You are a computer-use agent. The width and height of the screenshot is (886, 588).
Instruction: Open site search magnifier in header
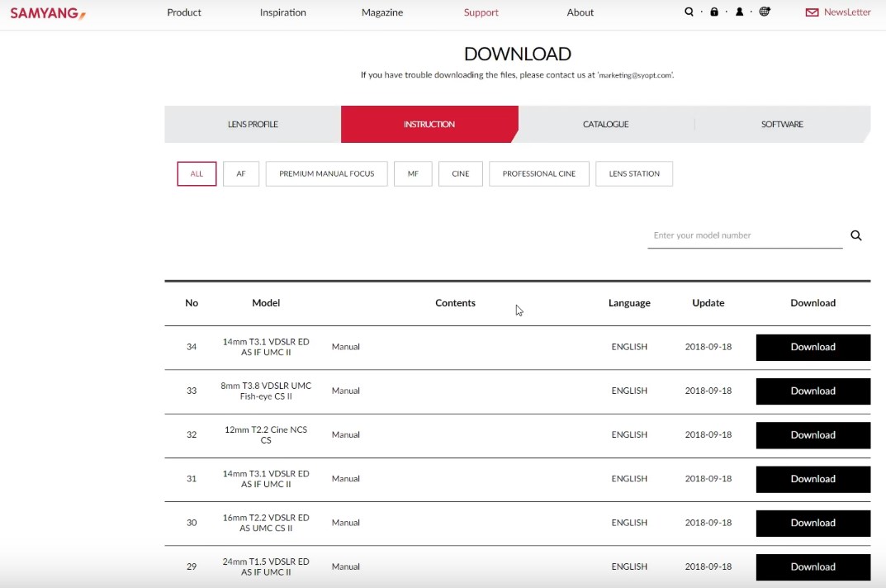689,12
